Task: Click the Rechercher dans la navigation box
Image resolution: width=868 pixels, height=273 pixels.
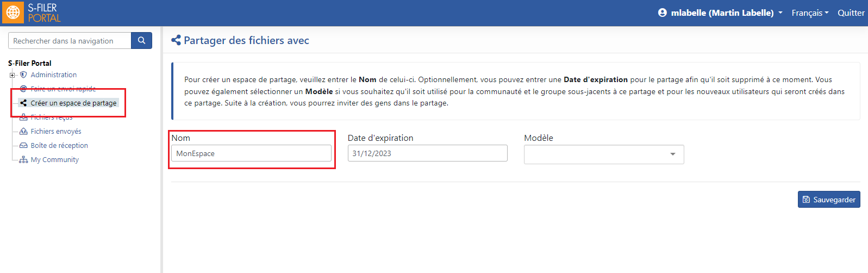Action: coord(70,41)
